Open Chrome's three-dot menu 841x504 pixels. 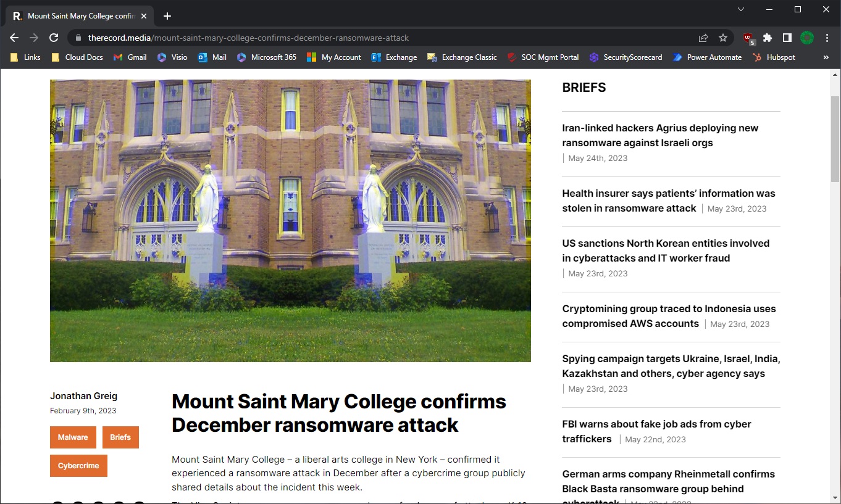pyautogui.click(x=827, y=38)
